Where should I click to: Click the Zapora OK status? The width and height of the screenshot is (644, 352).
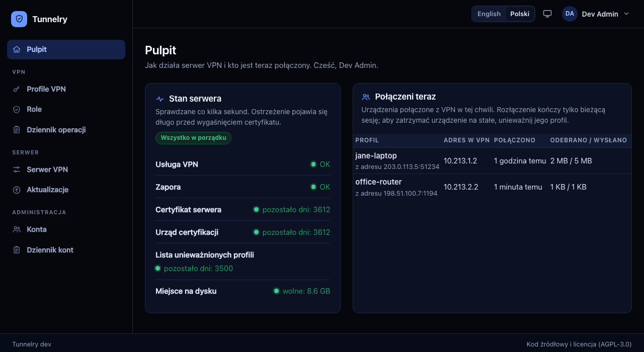pos(320,187)
